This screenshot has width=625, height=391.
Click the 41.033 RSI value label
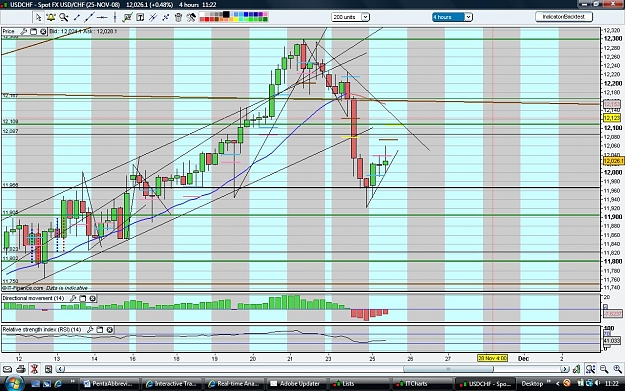612,341
